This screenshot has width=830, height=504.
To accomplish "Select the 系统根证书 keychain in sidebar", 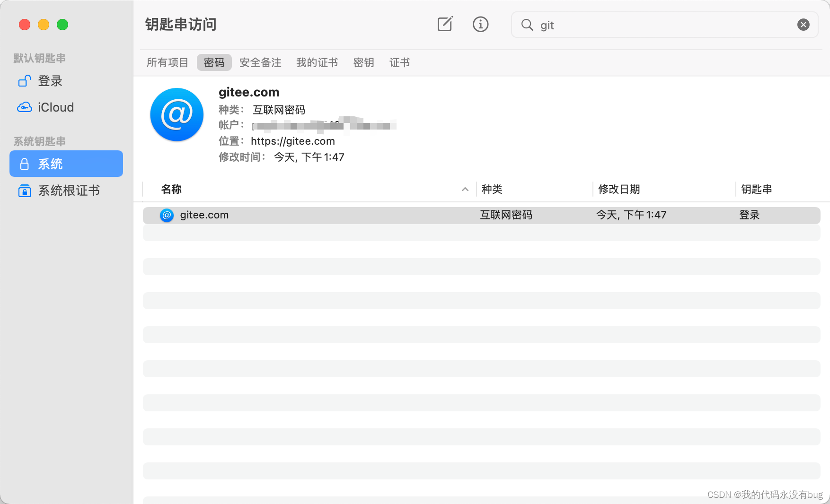I will pyautogui.click(x=66, y=191).
